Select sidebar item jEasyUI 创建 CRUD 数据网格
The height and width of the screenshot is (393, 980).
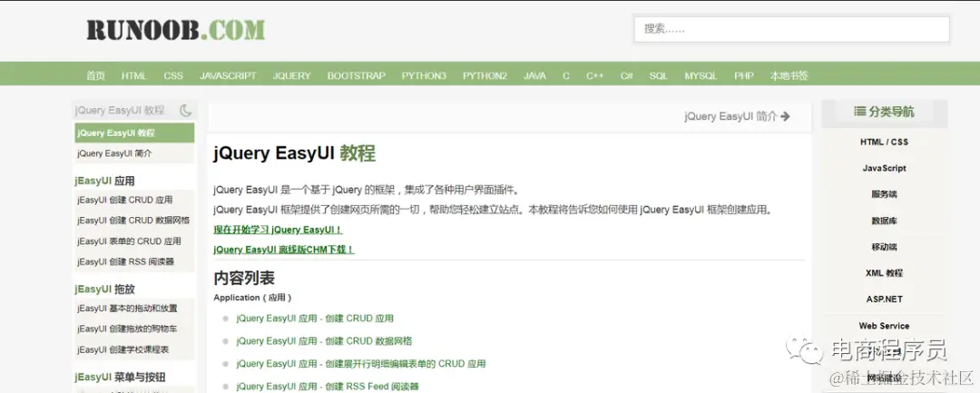pyautogui.click(x=134, y=221)
